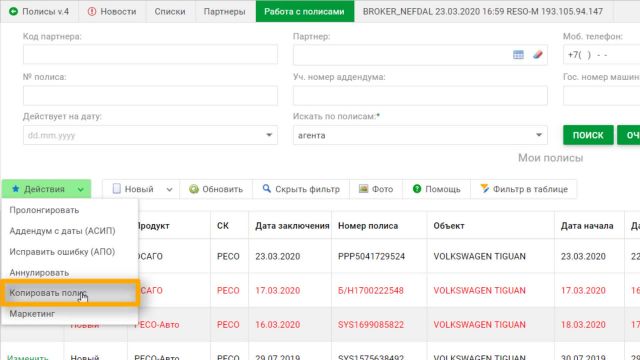Open the Действует на дату date dropdown
Screen dimensions: 640x360
click(x=269, y=135)
